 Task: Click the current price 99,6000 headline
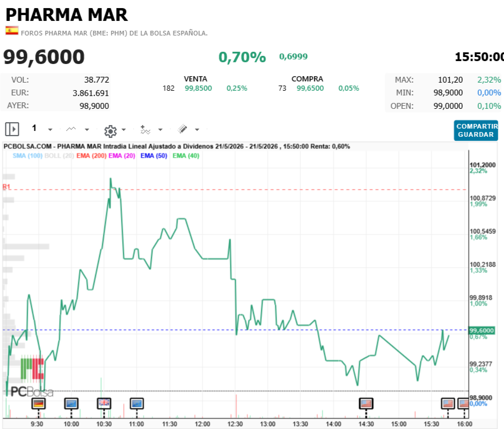pos(44,57)
